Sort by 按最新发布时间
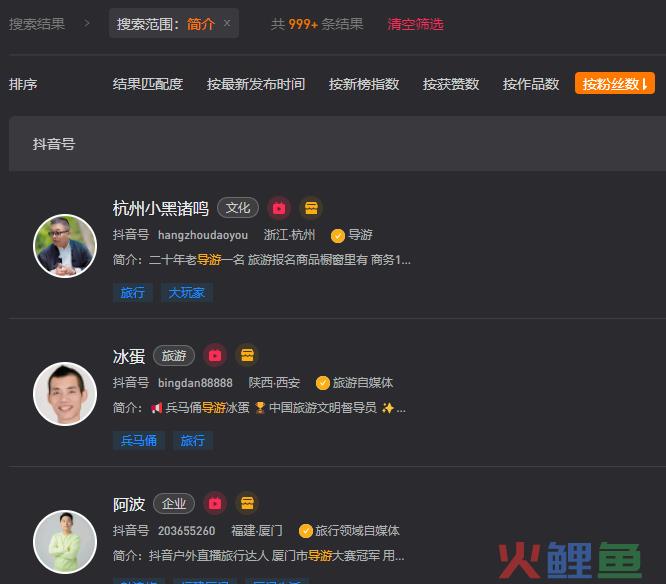 (256, 84)
